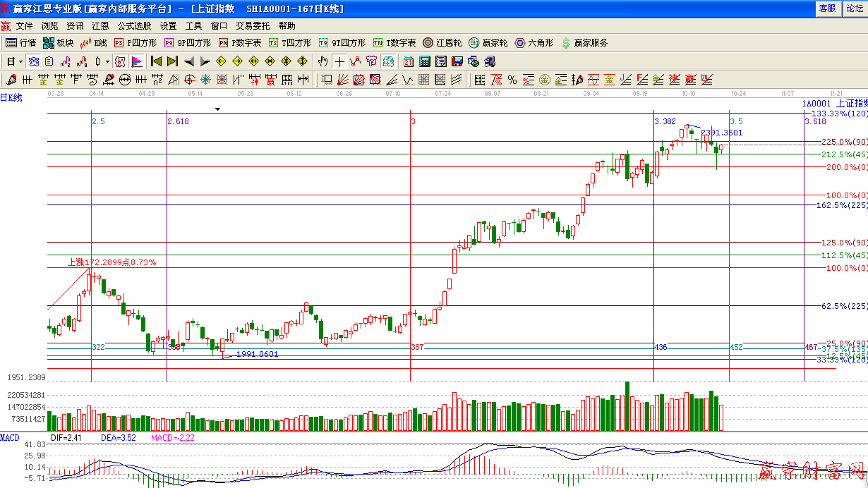Toggle the crosshair cursor tool

(x=339, y=61)
